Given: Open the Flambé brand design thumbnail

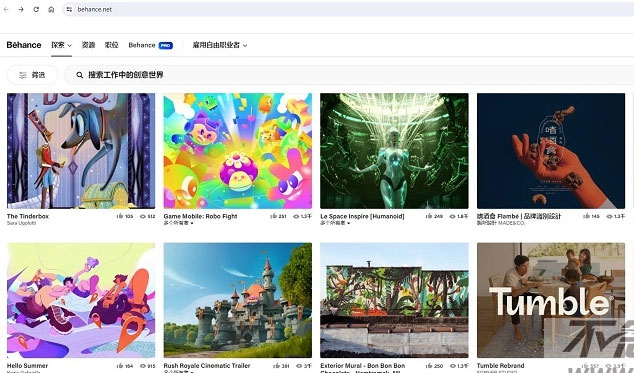Looking at the screenshot, I should coord(551,151).
